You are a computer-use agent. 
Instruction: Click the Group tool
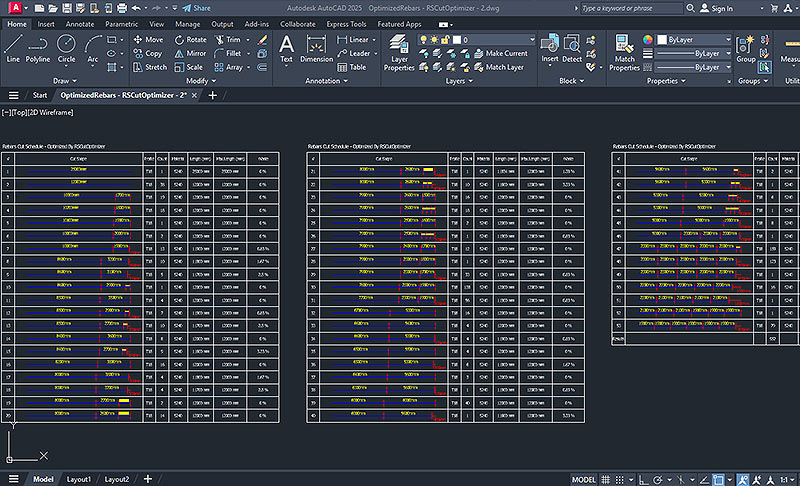(x=745, y=49)
